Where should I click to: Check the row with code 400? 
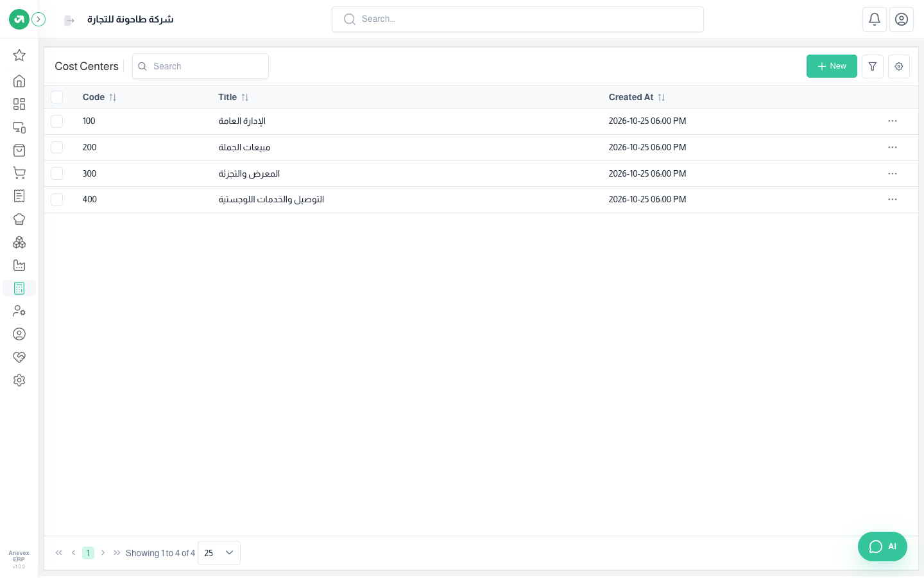click(x=57, y=199)
